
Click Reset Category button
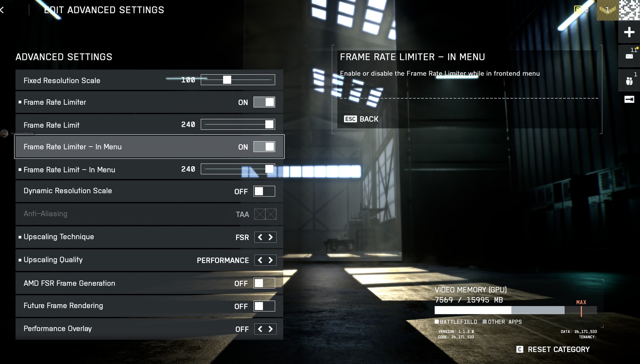pyautogui.click(x=553, y=349)
